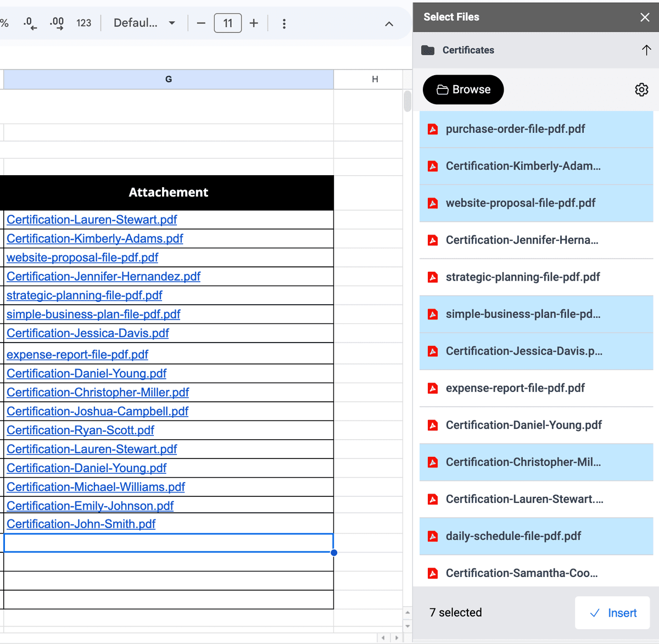Select column G header
The width and height of the screenshot is (659, 644).
click(x=168, y=79)
